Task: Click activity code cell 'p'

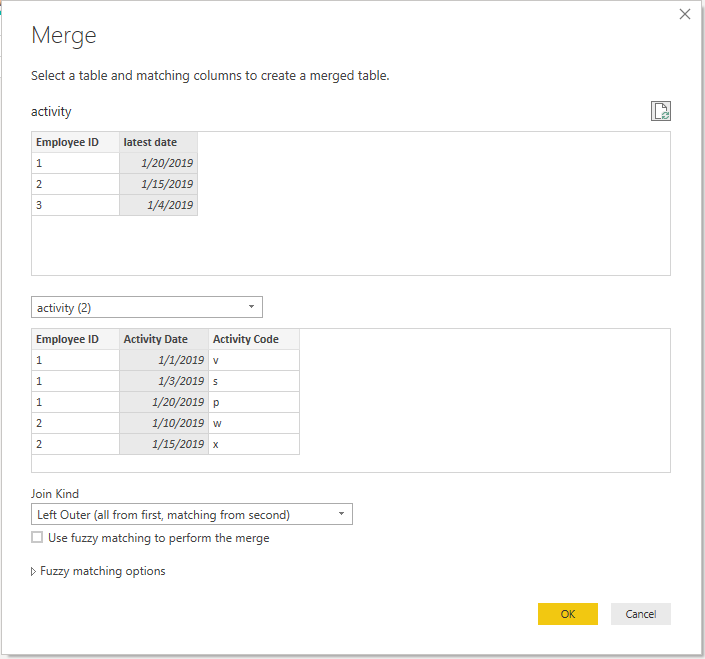Action: 254,402
